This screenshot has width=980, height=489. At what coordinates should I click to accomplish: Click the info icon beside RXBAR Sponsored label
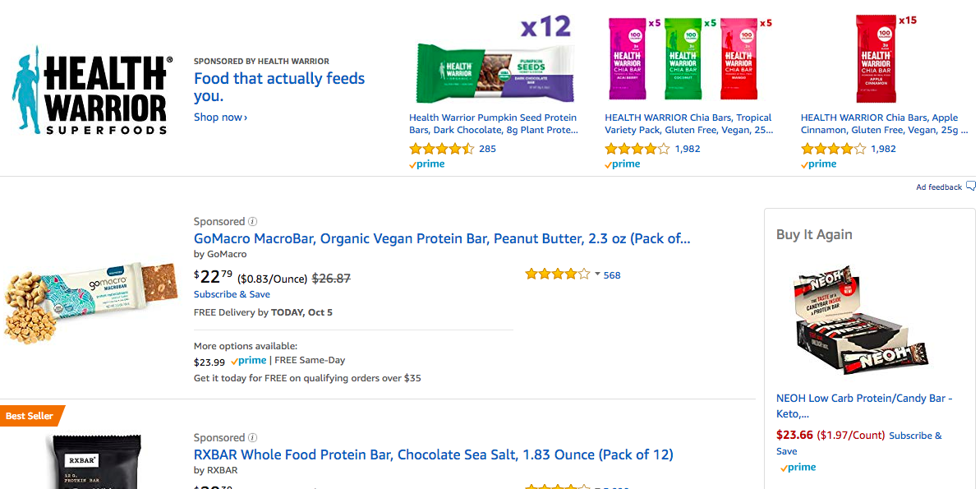[x=252, y=438]
